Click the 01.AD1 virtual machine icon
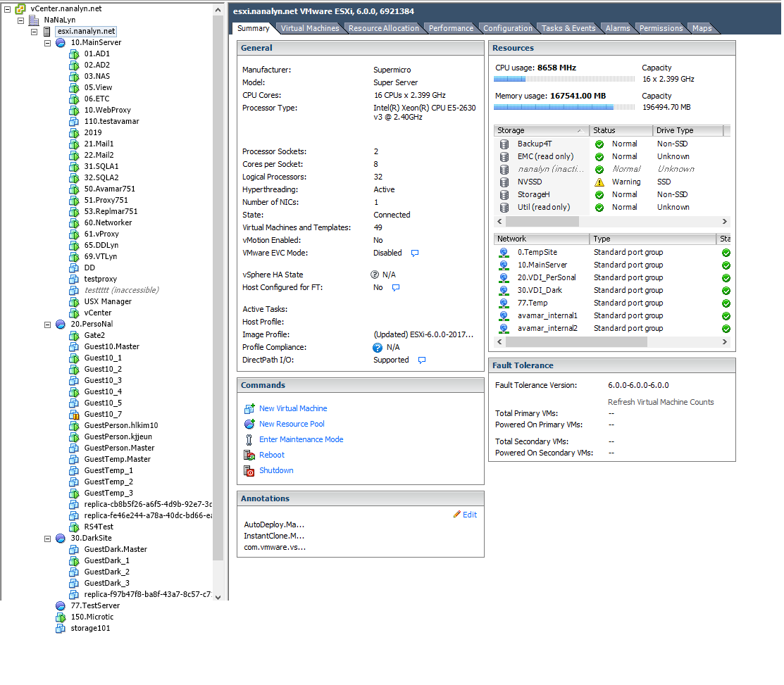The width and height of the screenshot is (784, 685). pyautogui.click(x=74, y=54)
